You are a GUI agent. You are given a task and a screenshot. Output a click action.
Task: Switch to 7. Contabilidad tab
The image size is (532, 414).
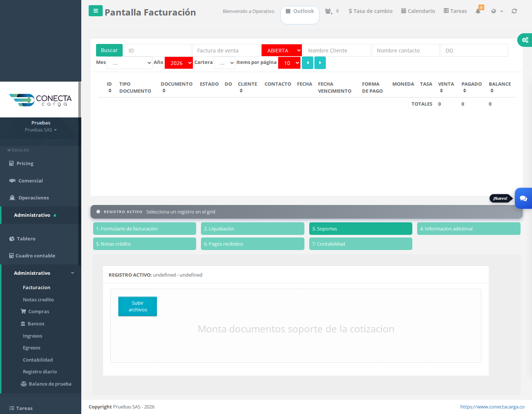pos(361,244)
